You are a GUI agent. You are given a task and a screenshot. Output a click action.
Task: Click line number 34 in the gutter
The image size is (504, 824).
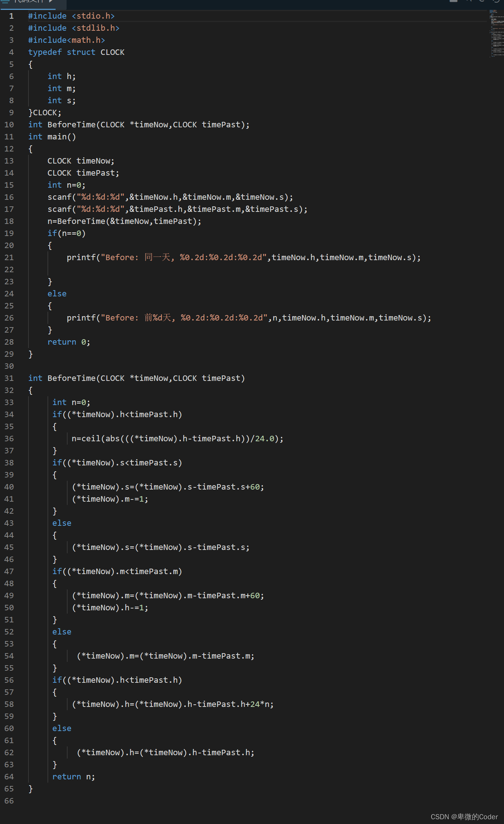9,415
